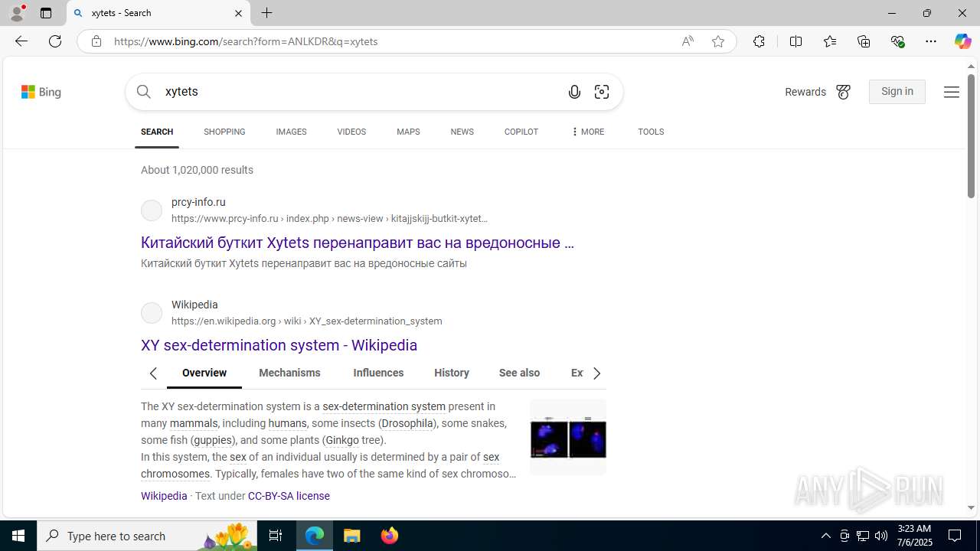Open the COPILOT tab

coord(521,132)
